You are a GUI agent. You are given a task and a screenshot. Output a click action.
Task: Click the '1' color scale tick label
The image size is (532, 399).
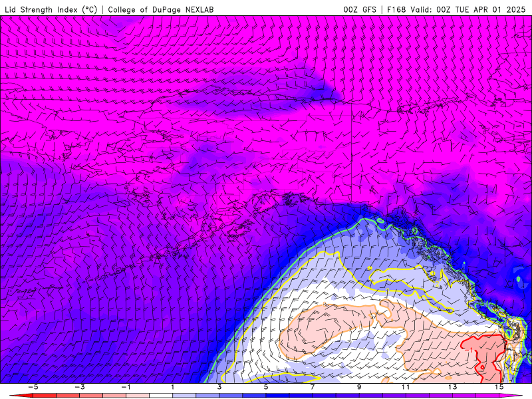[173, 387]
